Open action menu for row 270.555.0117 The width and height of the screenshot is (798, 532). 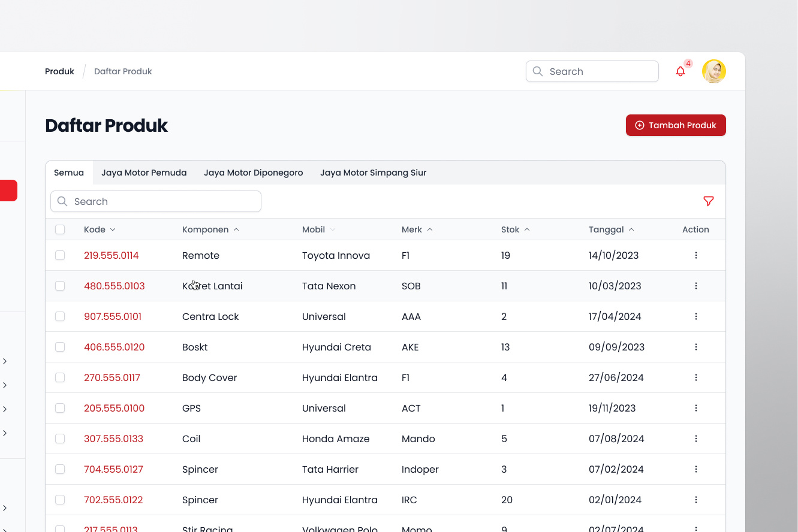(x=696, y=377)
